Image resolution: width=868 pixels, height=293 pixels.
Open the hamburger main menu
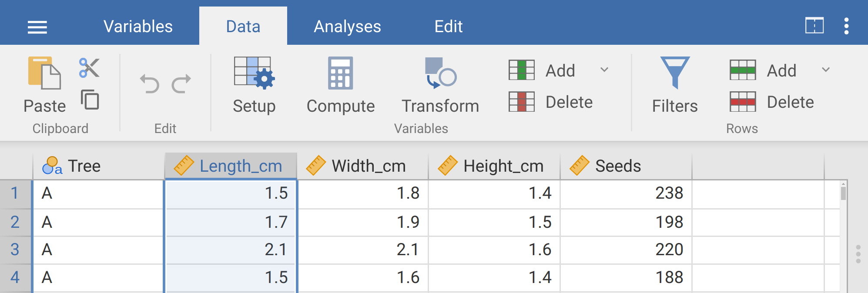pyautogui.click(x=37, y=27)
